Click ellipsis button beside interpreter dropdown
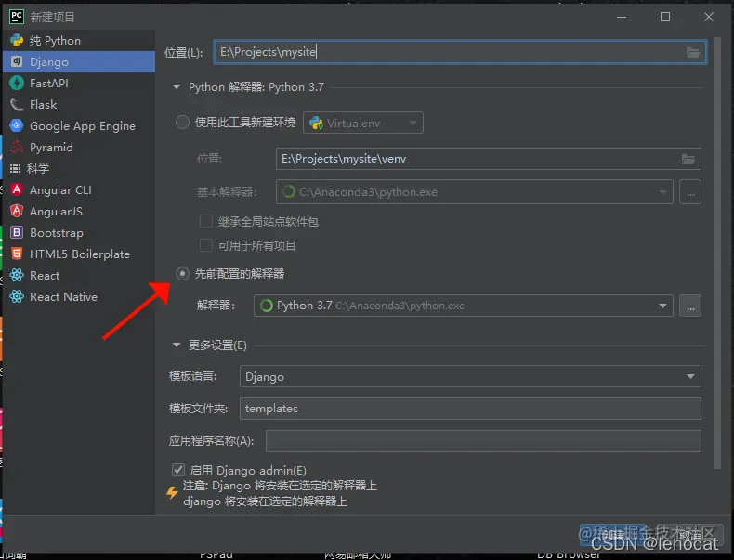This screenshot has height=560, width=734. click(690, 306)
